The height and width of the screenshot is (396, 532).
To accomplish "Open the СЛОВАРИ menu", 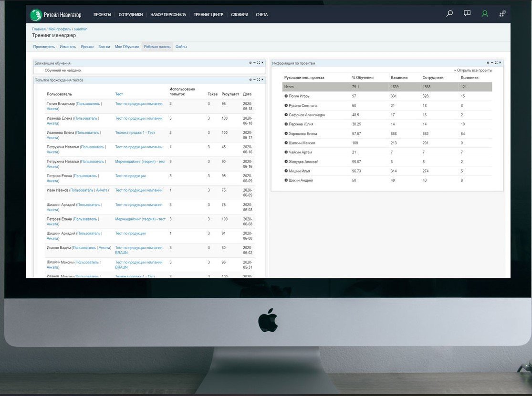I will 240,15.
